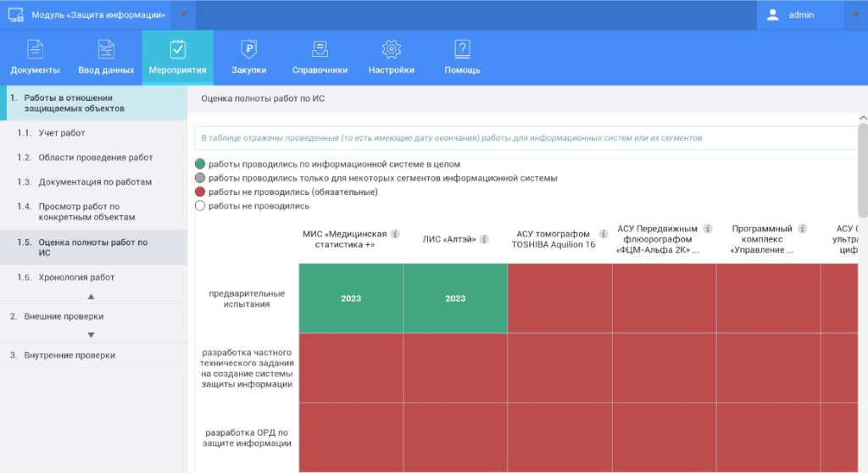
Task: Go to Учет работ sidebar item
Action: [x=61, y=133]
